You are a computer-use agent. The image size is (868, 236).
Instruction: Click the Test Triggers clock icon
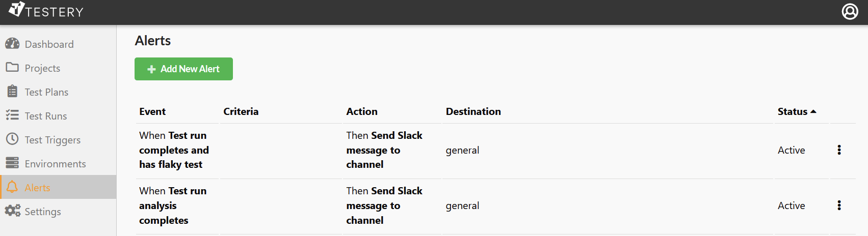pos(12,139)
